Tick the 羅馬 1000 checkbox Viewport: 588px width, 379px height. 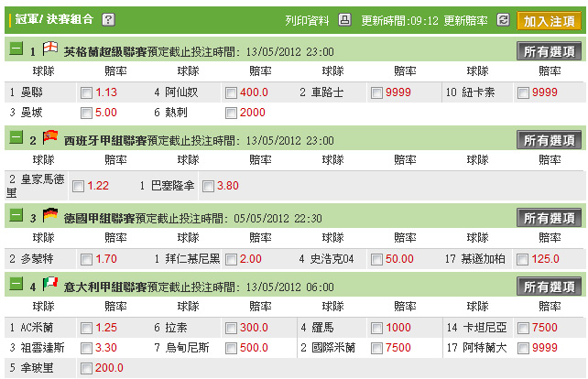click(376, 328)
